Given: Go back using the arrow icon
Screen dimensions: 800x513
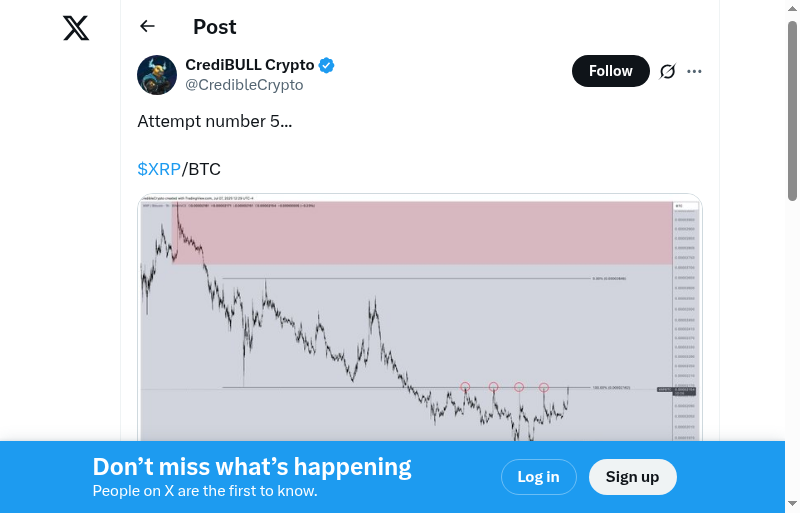Looking at the screenshot, I should 148,27.
